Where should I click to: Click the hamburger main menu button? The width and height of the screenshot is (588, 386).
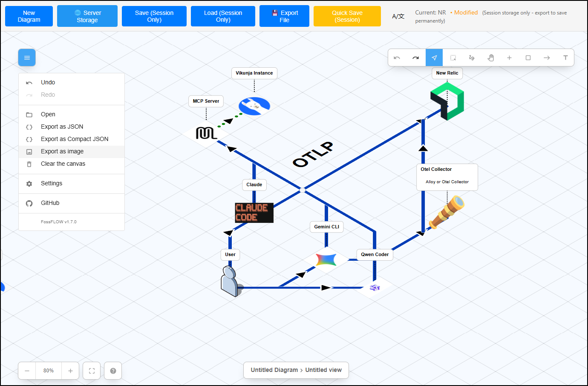[27, 58]
